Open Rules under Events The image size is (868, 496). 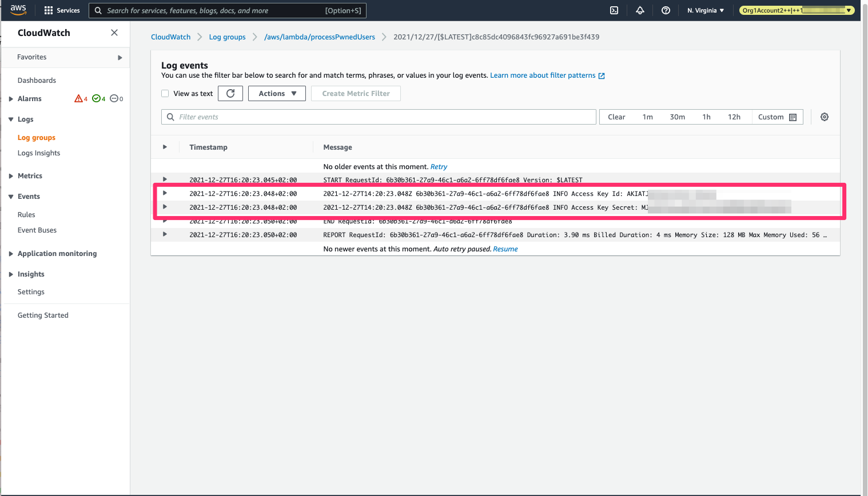[26, 215]
